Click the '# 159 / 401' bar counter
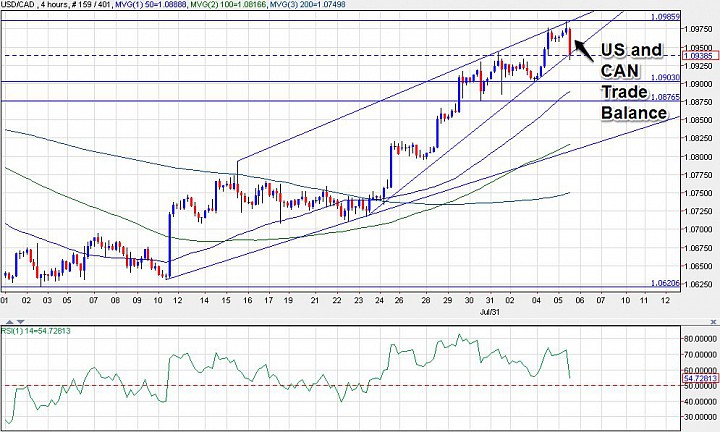The width and height of the screenshot is (720, 432). coord(92,4)
